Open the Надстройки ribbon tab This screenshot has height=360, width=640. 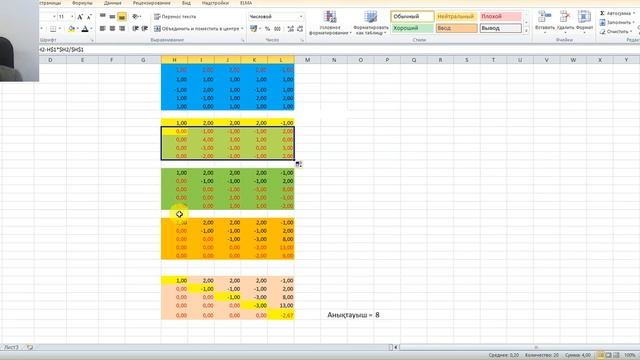[215, 3]
